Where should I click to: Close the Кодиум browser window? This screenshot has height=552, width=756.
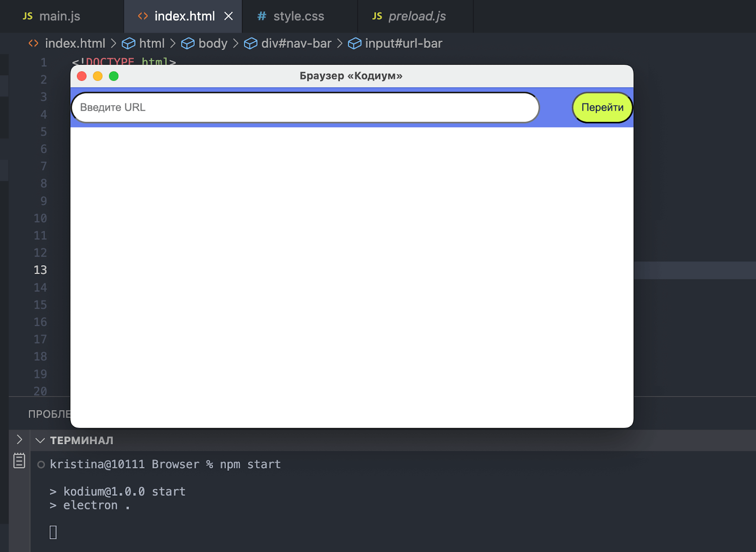coord(82,76)
